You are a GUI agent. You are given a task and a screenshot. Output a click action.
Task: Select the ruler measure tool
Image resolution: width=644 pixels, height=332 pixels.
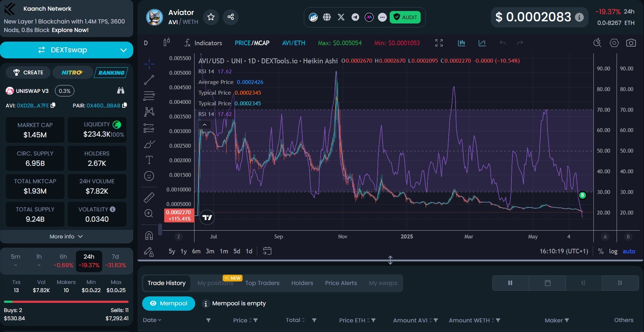click(x=149, y=197)
